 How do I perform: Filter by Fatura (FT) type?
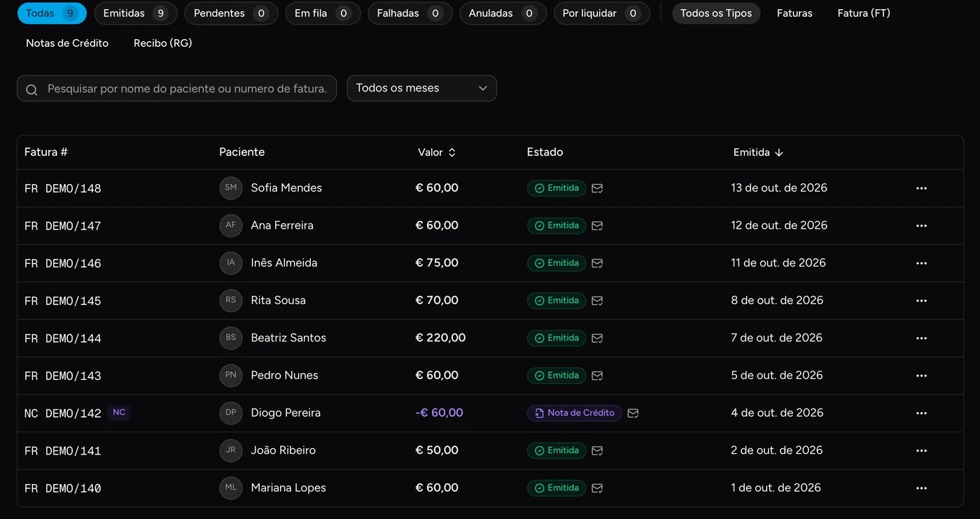point(864,13)
